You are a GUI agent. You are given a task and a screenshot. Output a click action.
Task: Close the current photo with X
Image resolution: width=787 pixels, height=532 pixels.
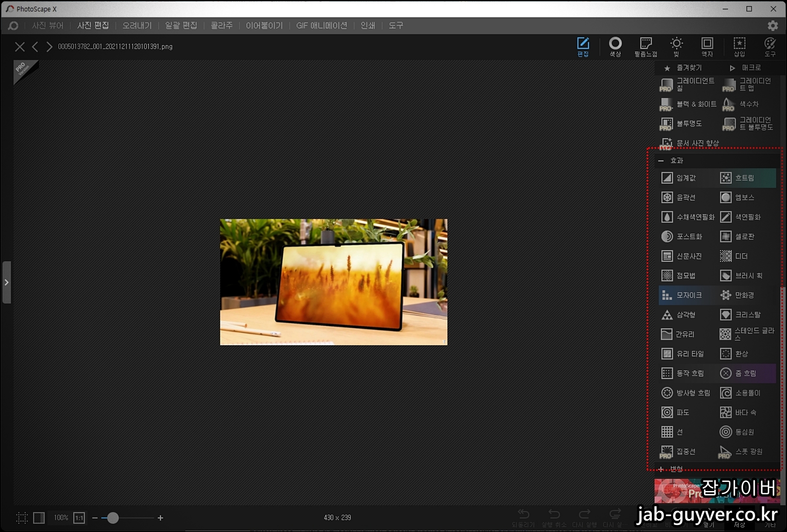[x=20, y=47]
